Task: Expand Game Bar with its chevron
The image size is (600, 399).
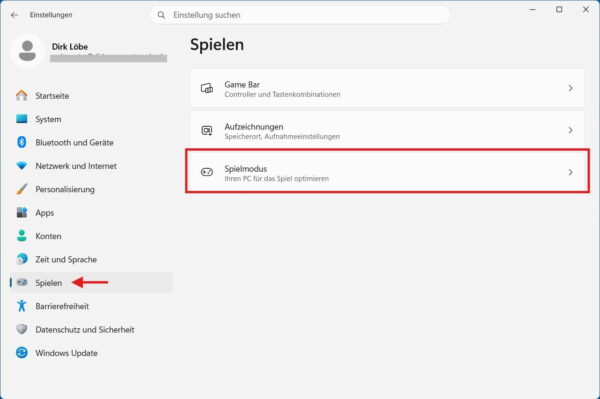Action: point(571,88)
